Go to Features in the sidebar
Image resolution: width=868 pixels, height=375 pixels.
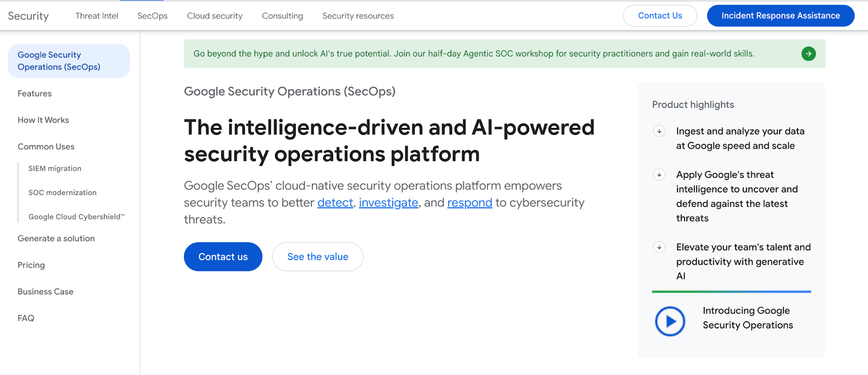pos(35,93)
